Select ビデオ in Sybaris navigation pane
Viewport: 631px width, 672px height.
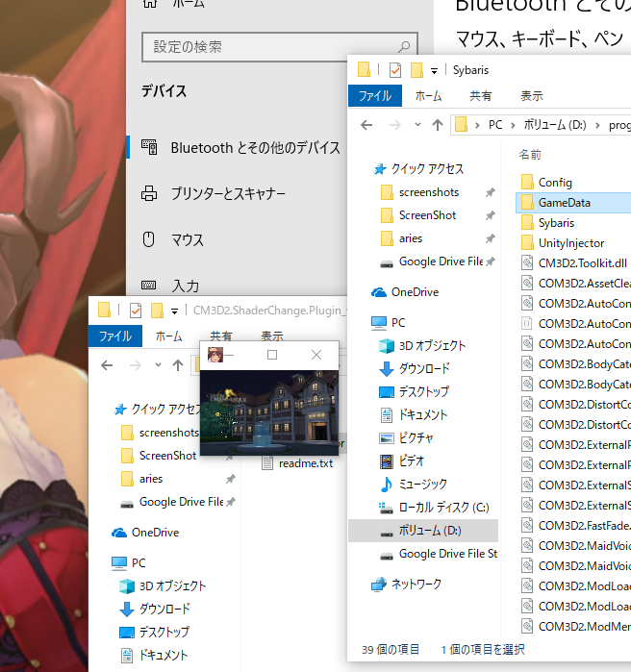pos(412,461)
